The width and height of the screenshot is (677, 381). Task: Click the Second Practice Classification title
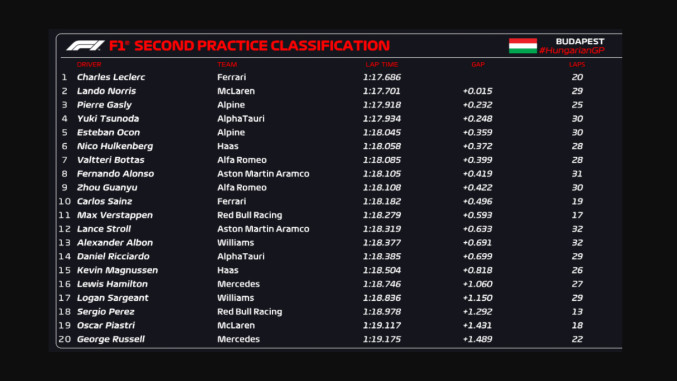(249, 46)
